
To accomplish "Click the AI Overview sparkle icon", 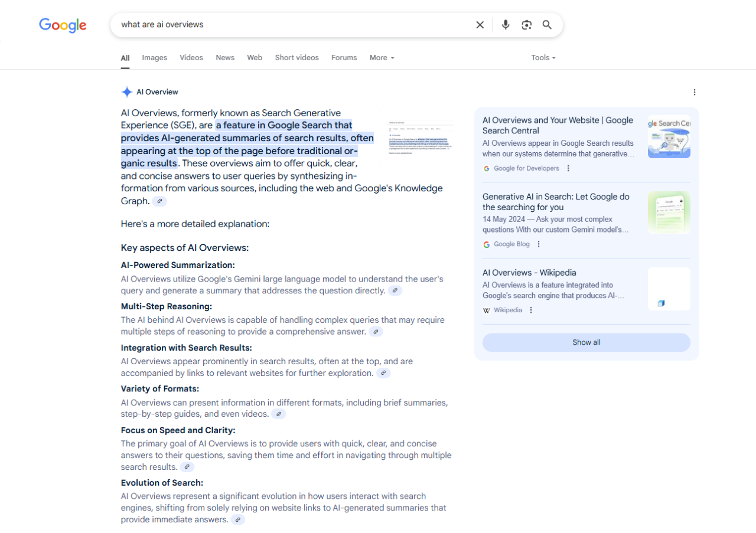I will [126, 92].
